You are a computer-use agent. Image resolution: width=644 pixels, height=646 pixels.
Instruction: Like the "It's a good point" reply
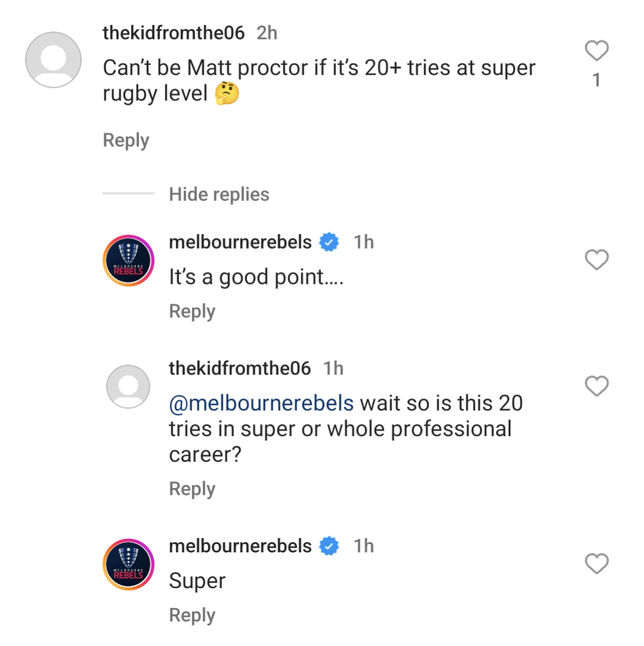pos(596,260)
